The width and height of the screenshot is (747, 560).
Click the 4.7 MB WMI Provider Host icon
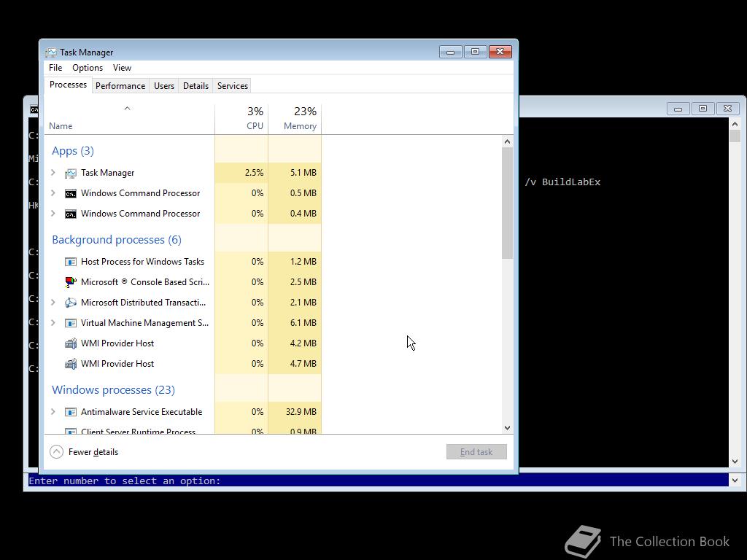coord(71,364)
